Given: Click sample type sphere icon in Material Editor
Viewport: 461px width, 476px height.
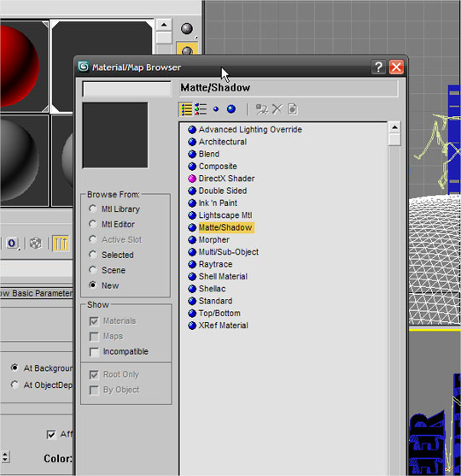Looking at the screenshot, I should [187, 29].
